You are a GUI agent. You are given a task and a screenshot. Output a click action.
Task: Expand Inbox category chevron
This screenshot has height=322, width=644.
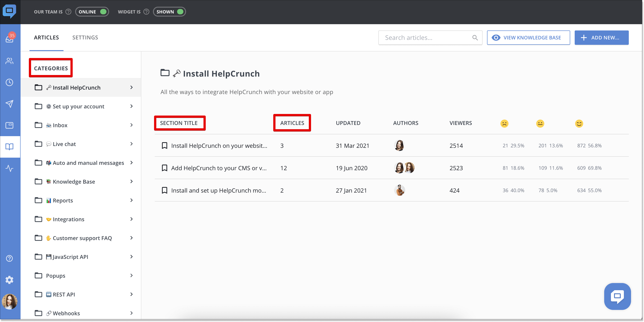[x=131, y=125]
